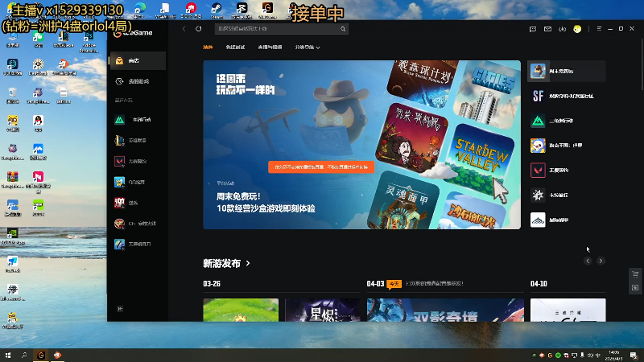Click the magnifier icon in the search box

tap(343, 29)
